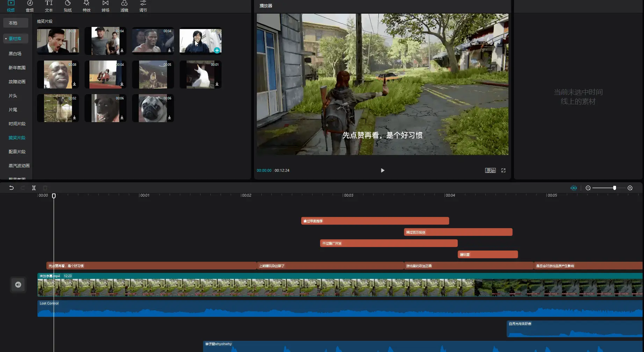644x352 pixels.
Task: Download the crying face 00:08 clip
Action: click(x=74, y=84)
